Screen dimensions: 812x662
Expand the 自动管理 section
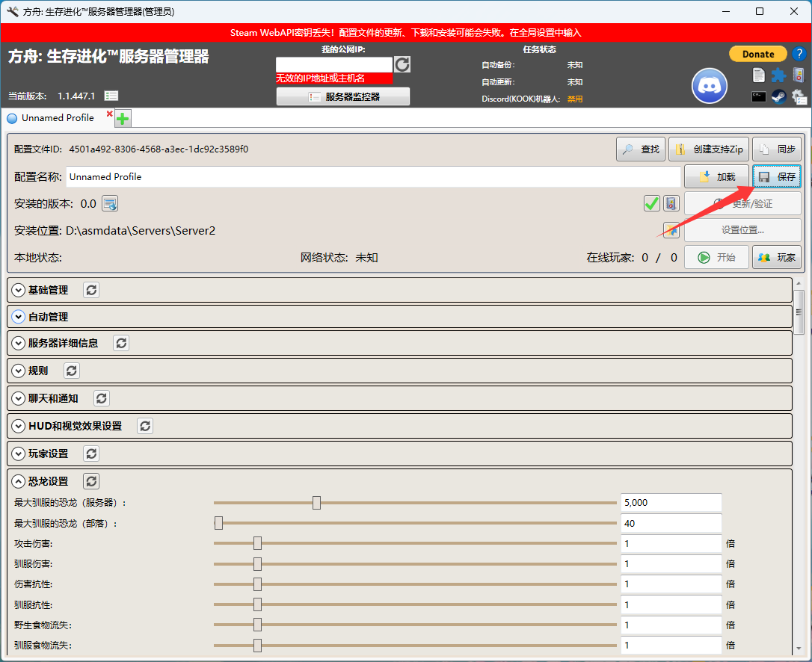coord(19,317)
